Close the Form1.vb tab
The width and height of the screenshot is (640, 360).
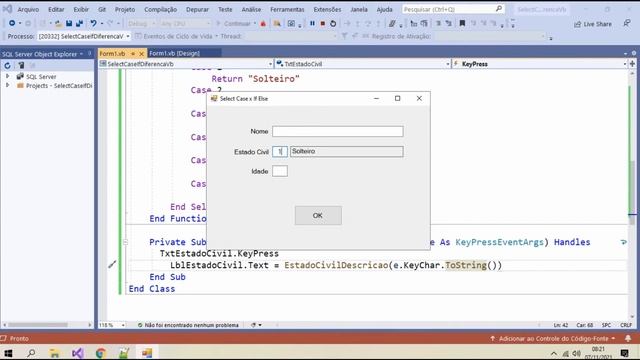tap(142, 53)
